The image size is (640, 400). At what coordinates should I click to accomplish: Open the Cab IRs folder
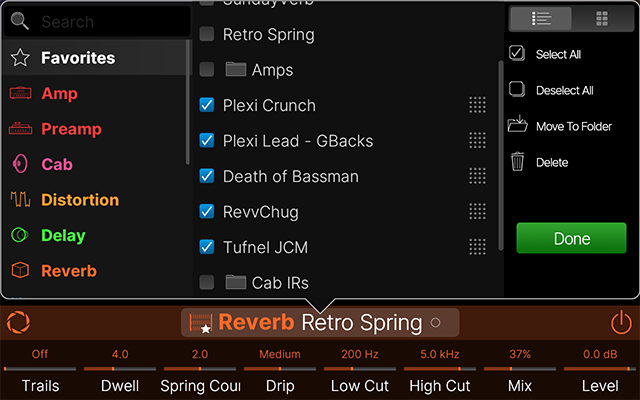click(267, 282)
